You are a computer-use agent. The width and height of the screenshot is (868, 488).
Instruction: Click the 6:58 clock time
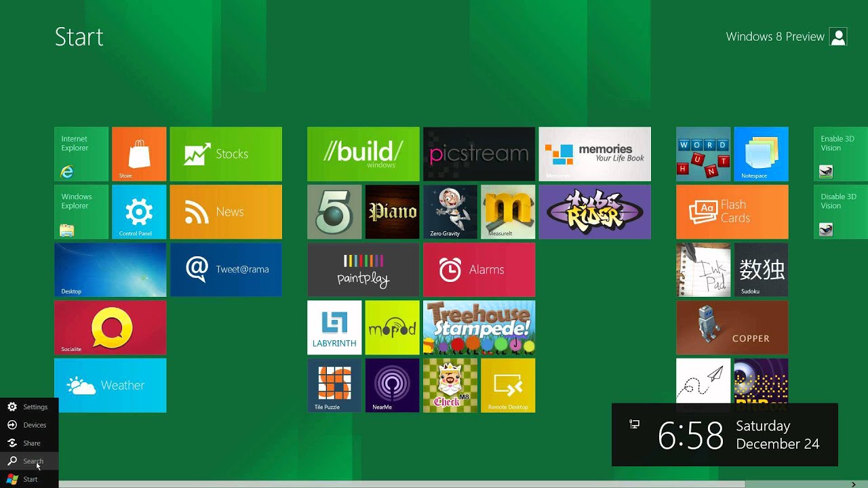pos(691,436)
